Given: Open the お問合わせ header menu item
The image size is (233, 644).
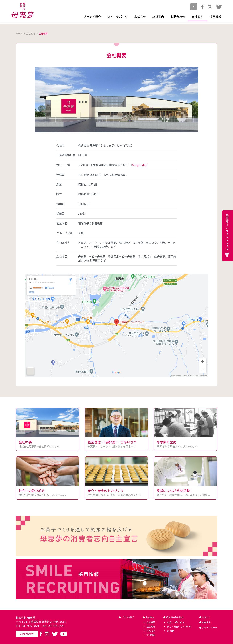Looking at the screenshot, I should point(177,17).
